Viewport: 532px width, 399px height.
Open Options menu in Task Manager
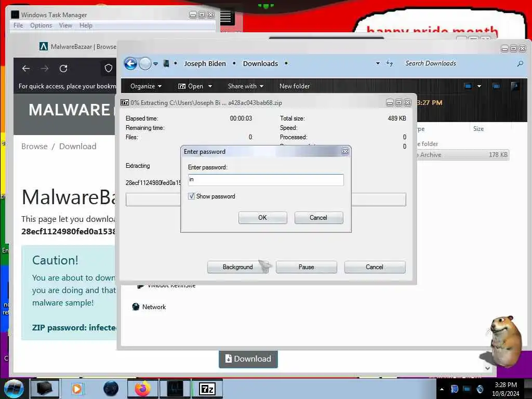(41, 25)
